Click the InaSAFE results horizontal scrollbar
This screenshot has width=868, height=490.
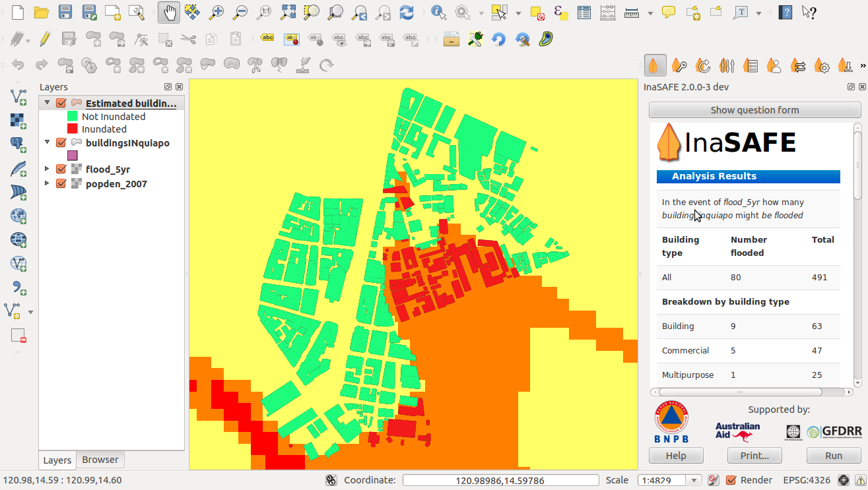coord(752,392)
